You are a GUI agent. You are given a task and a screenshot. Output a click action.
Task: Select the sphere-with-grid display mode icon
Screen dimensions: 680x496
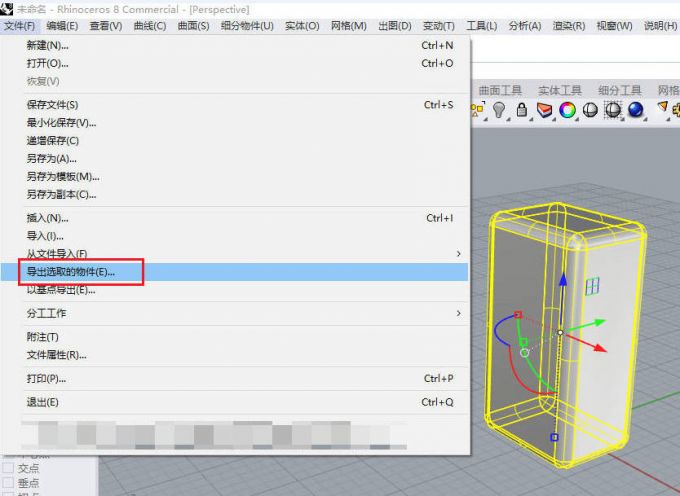(613, 110)
